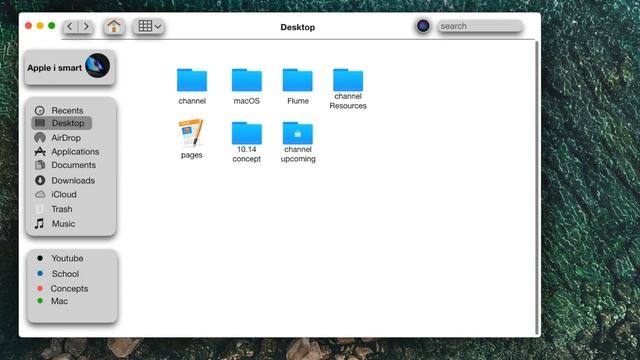Filter by the Mac tag label

[59, 301]
